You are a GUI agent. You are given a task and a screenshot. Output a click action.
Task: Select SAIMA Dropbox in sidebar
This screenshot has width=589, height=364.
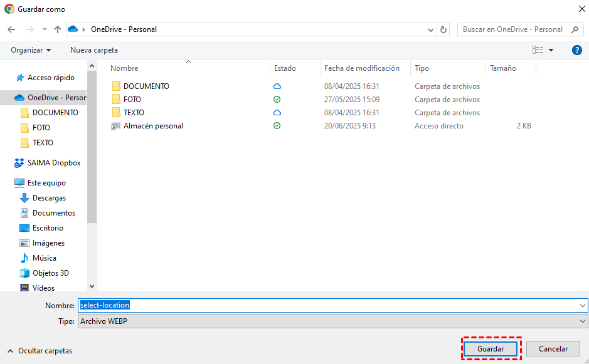[x=54, y=163]
